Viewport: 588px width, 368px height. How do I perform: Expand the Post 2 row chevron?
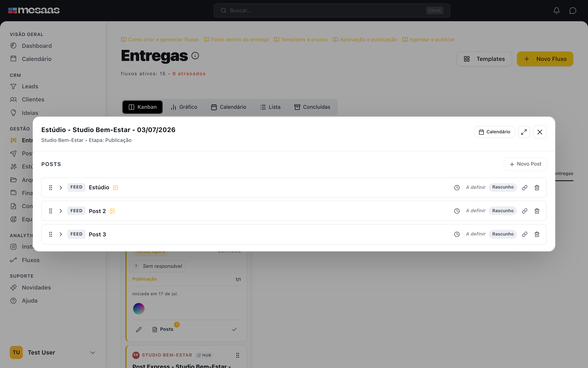[x=61, y=211]
